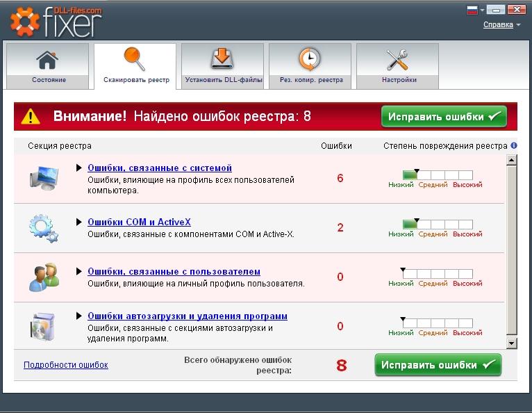Open the Russian flag language selector
Viewport: 532px width, 413px height.
pyautogui.click(x=476, y=10)
